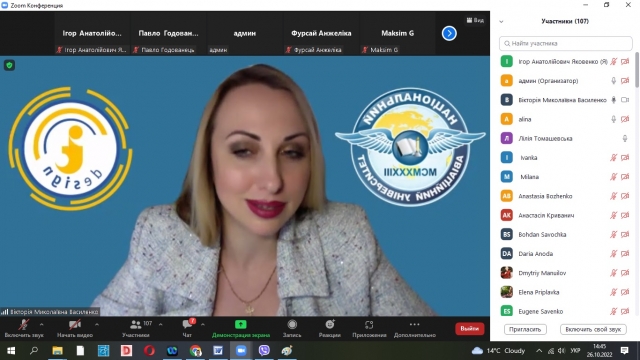Image resolution: width=640 pixels, height=360 pixels.
Task: Click the alina avatar
Action: (x=507, y=119)
